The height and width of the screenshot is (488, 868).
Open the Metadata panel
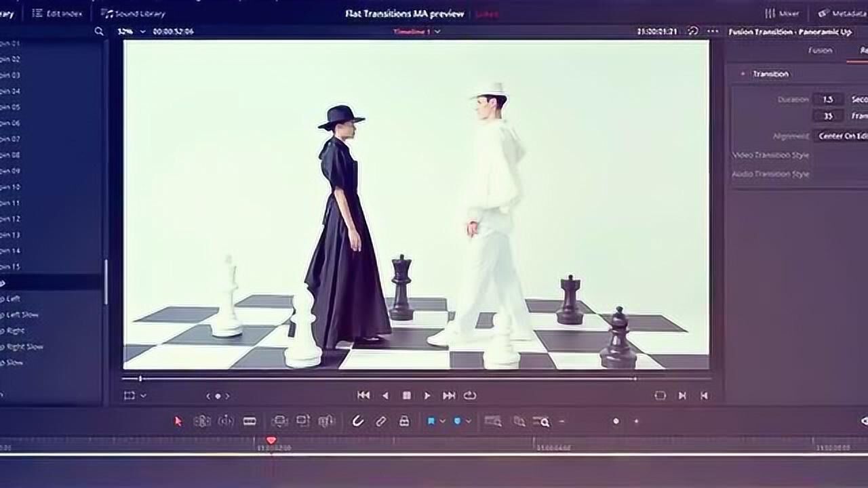842,14
